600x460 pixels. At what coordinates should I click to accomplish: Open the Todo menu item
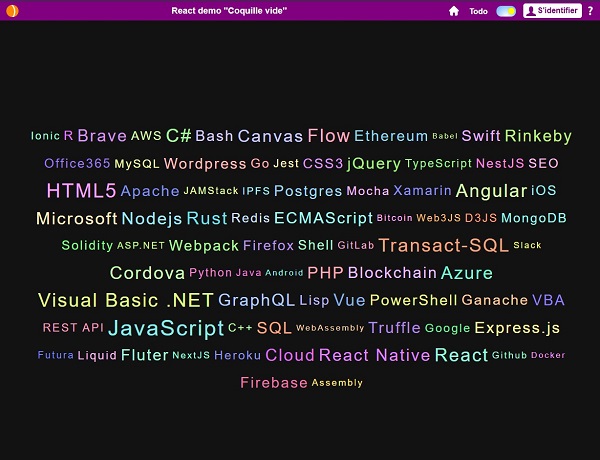click(478, 11)
